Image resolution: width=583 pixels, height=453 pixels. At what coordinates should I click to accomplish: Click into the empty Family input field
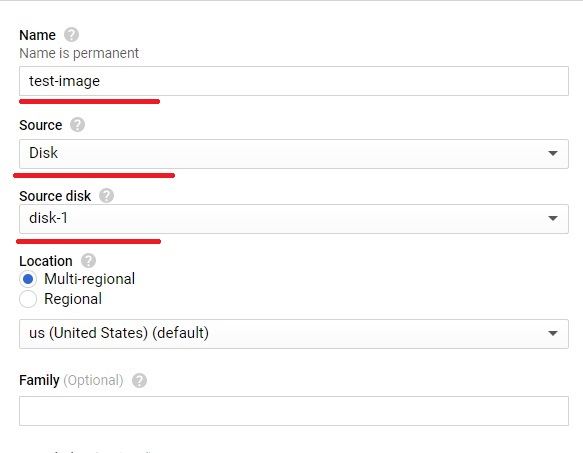tap(294, 411)
